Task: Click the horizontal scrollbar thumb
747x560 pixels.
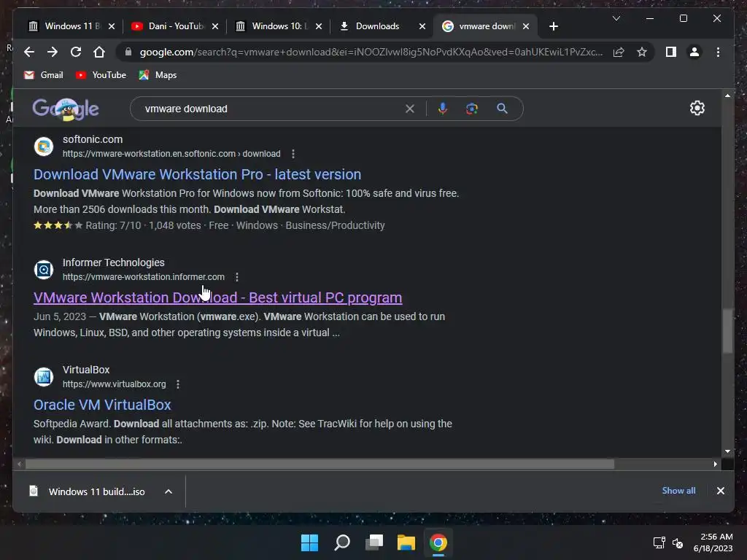Action: [x=320, y=464]
